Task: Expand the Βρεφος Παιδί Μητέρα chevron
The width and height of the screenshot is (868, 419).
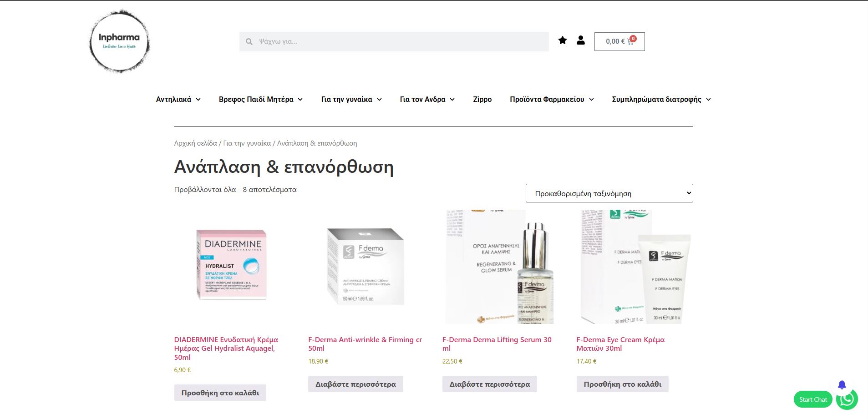Action: [x=300, y=100]
